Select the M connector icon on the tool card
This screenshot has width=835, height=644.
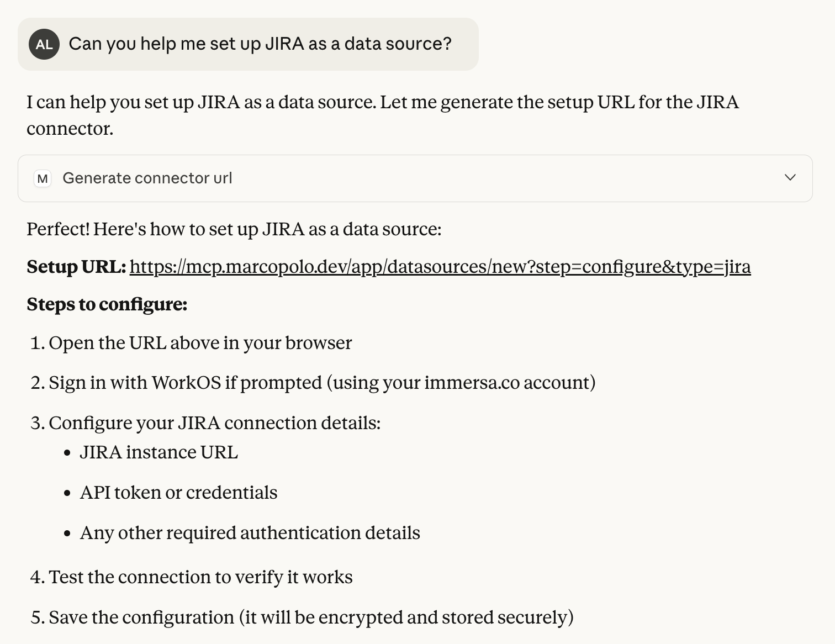(x=42, y=178)
